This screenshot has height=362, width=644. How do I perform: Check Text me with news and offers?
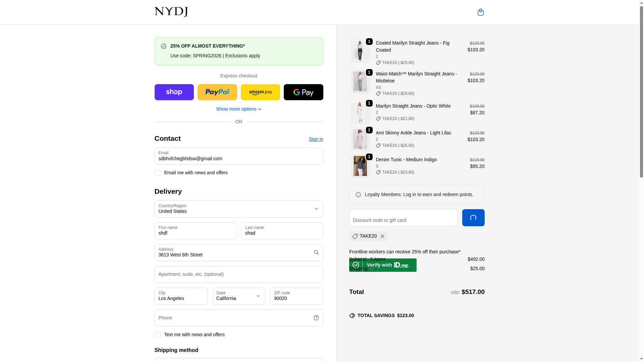point(158,335)
